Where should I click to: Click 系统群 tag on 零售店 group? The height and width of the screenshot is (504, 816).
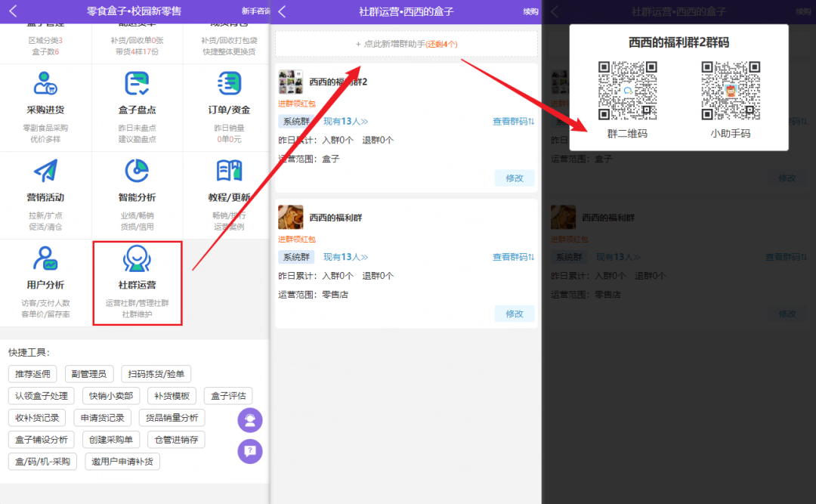(296, 257)
